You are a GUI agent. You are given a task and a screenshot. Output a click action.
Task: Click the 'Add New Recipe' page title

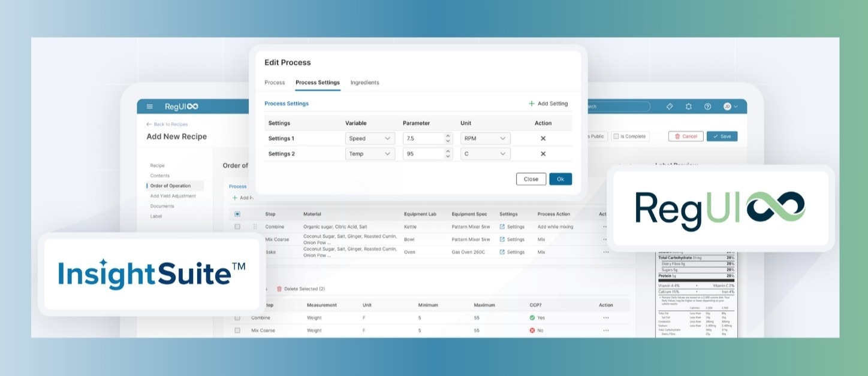(177, 137)
